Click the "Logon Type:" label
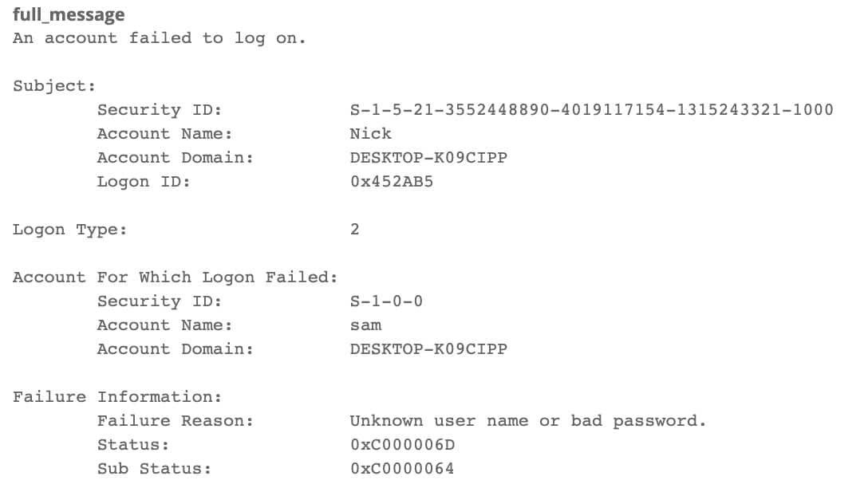The height and width of the screenshot is (496, 868). (69, 230)
